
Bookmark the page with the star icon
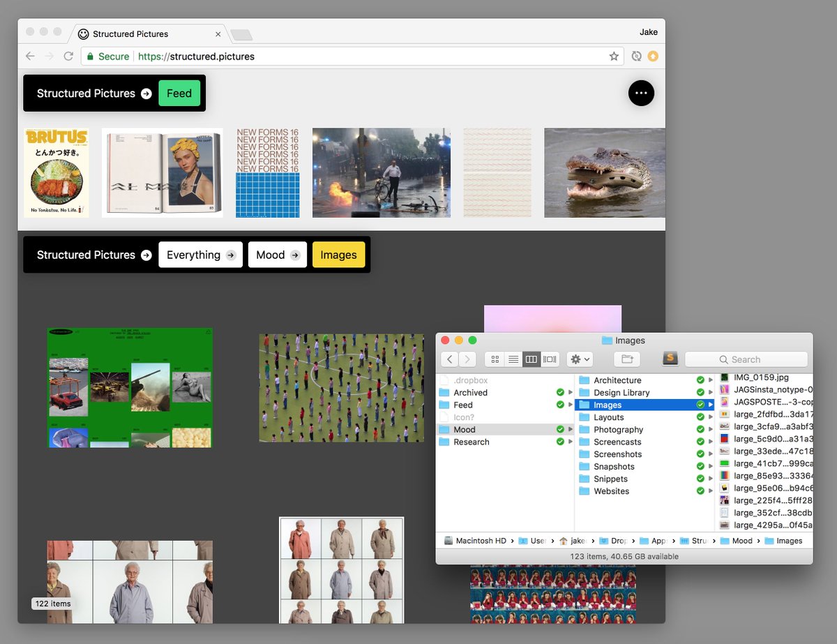pos(613,56)
